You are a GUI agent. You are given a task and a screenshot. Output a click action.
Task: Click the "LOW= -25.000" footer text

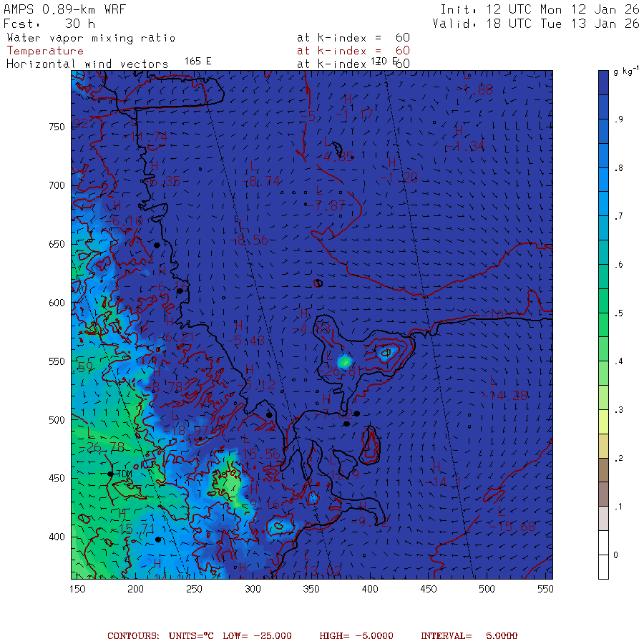pyautogui.click(x=257, y=636)
